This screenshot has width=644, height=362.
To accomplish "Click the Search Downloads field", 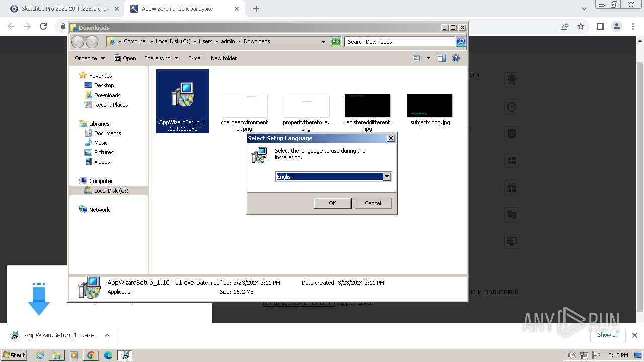I will tap(399, 42).
